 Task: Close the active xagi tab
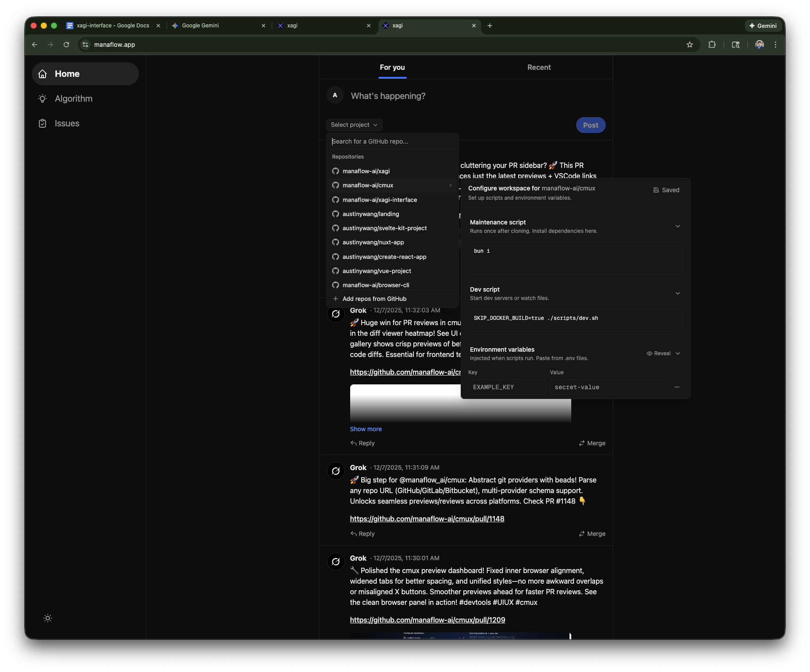(x=474, y=26)
